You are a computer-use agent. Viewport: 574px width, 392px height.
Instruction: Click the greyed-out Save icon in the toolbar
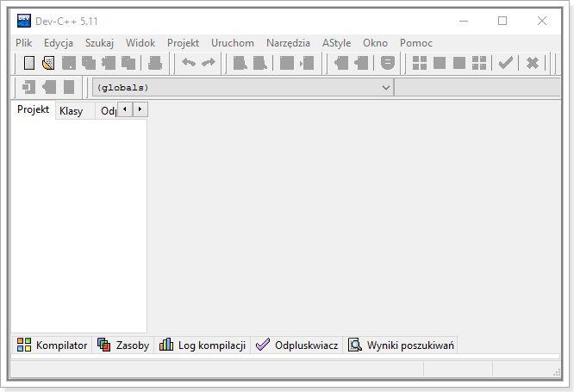click(x=69, y=63)
